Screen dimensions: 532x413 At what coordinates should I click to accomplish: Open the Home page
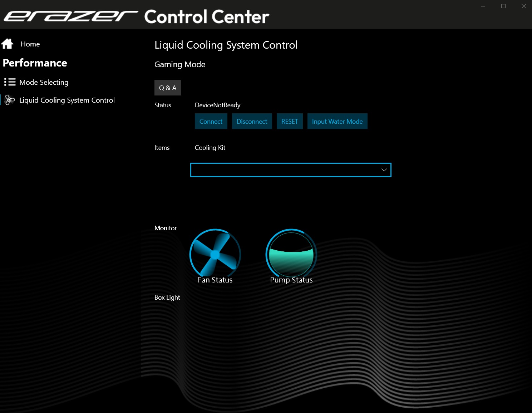(30, 44)
